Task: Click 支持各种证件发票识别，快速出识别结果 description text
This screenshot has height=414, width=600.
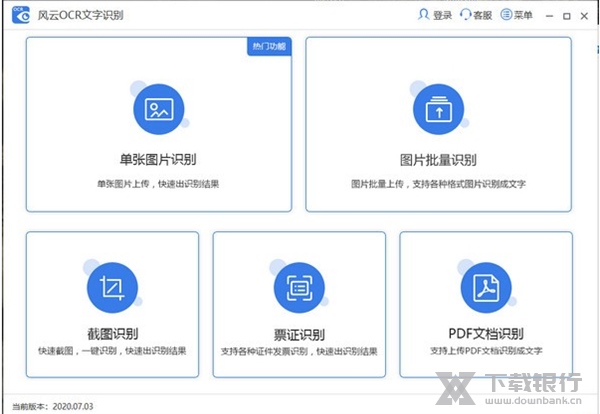Action: (x=299, y=351)
